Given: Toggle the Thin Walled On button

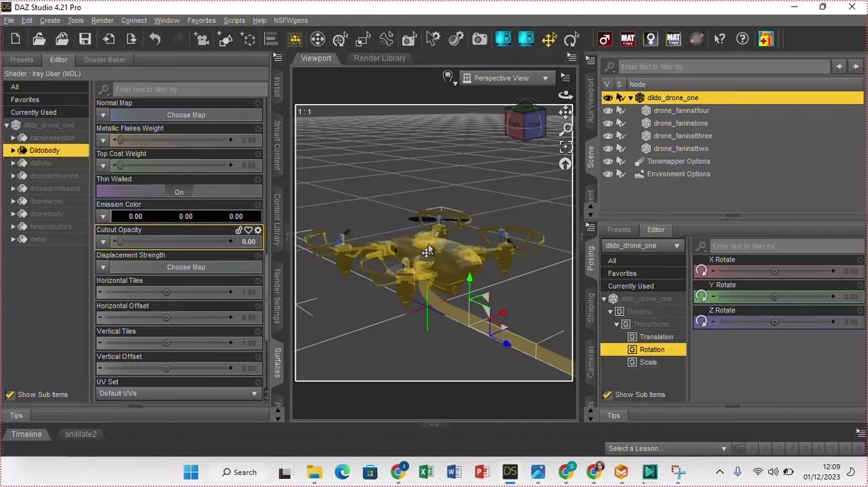Looking at the screenshot, I should 179,192.
